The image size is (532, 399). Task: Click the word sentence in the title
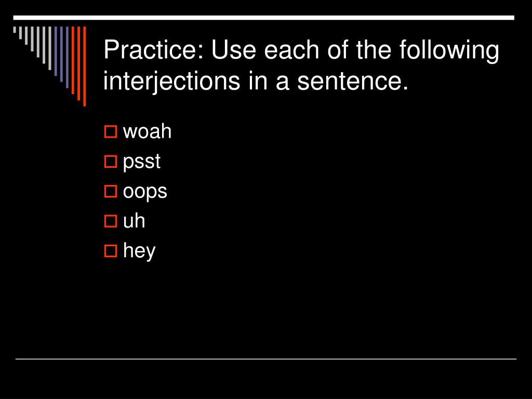(x=353, y=81)
